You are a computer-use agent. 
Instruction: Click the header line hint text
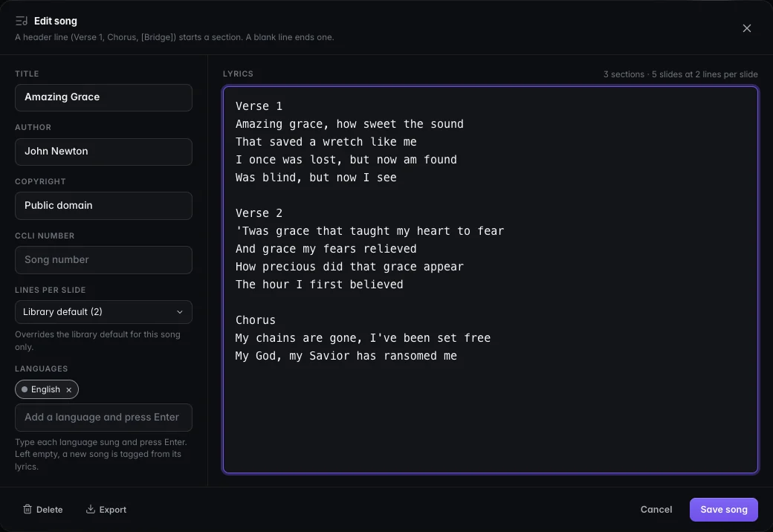(x=175, y=37)
